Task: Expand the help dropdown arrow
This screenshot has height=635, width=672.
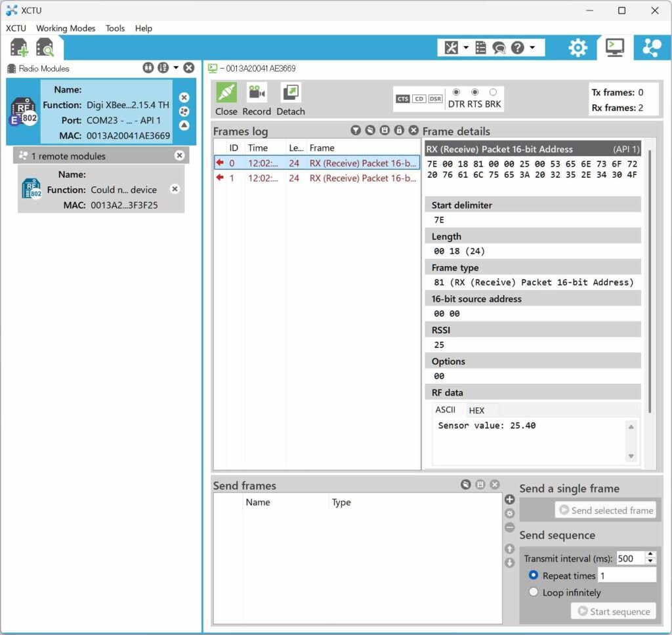Action: 532,48
